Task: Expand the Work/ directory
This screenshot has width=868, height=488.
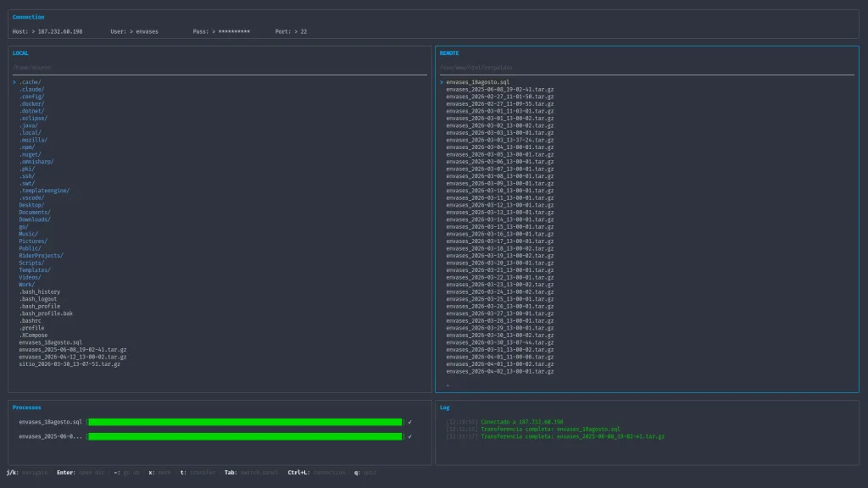Action: [26, 285]
